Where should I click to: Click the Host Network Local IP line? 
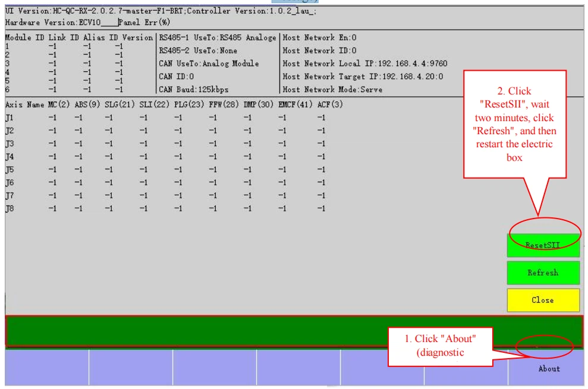(365, 64)
